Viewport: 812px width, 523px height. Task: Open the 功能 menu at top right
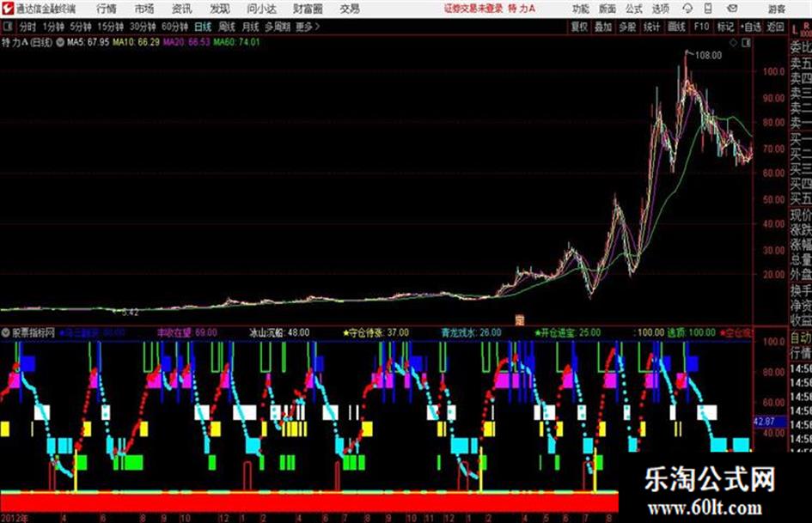[x=581, y=9]
